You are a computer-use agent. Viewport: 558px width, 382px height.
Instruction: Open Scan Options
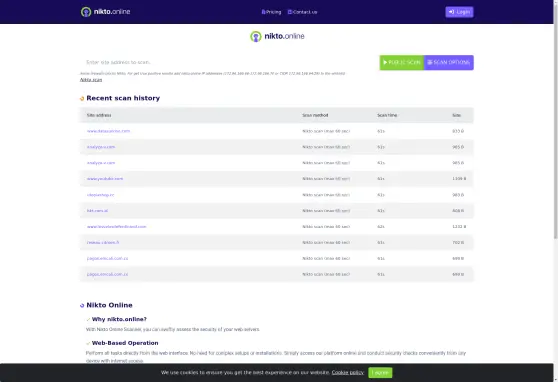(448, 63)
